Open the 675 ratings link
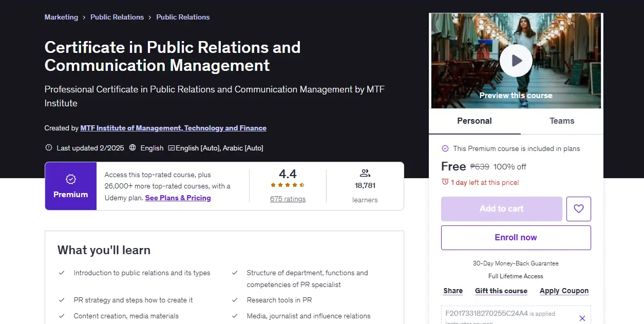Image resolution: width=644 pixels, height=324 pixels. click(x=288, y=199)
